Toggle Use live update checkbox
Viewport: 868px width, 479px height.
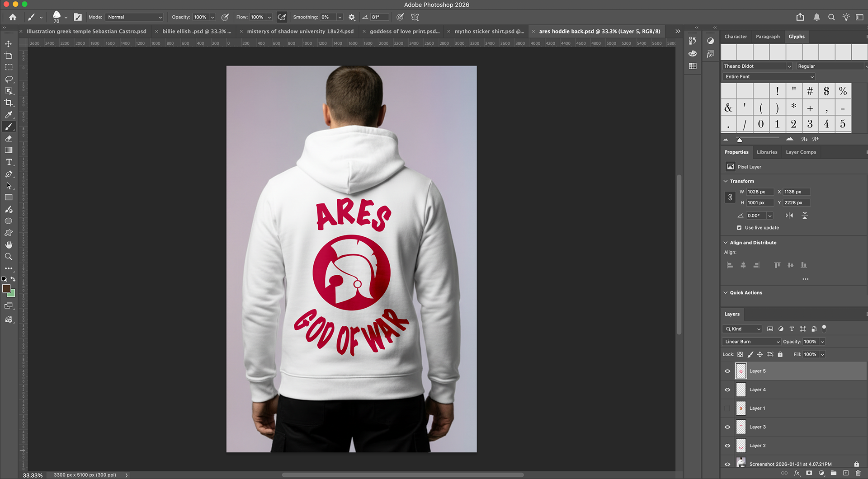click(739, 228)
